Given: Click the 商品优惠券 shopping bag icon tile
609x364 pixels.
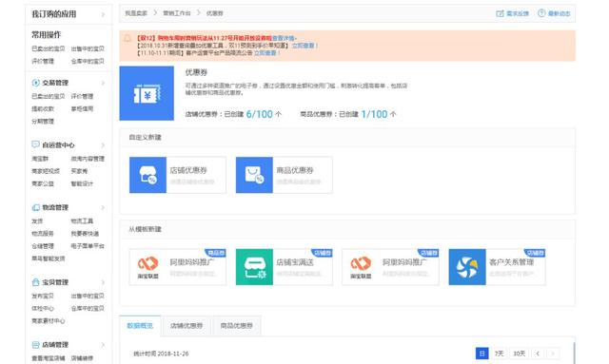Looking at the screenshot, I should 254,175.
